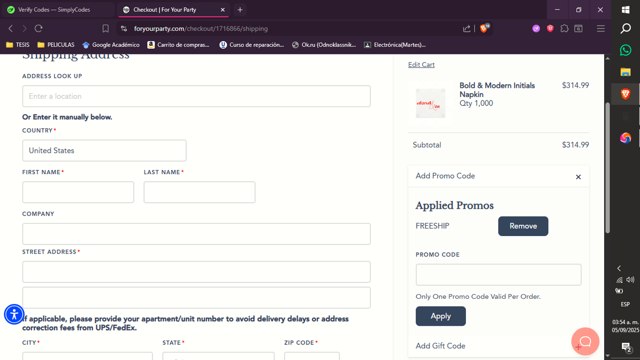Go back with the browser back arrow
Image resolution: width=640 pixels, height=360 pixels.
point(11,29)
